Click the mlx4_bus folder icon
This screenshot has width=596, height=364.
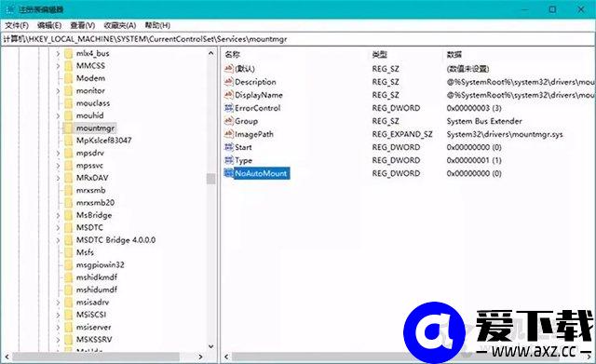68,54
